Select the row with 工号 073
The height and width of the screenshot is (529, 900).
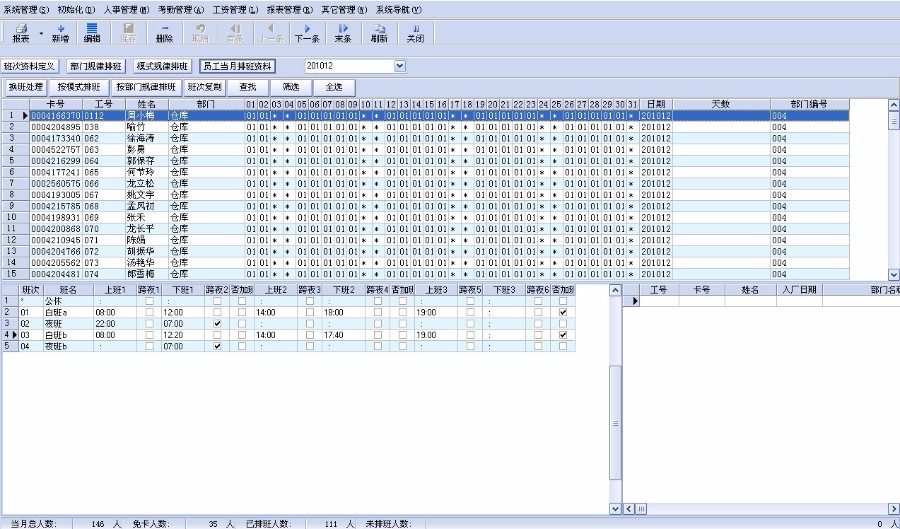point(425,263)
